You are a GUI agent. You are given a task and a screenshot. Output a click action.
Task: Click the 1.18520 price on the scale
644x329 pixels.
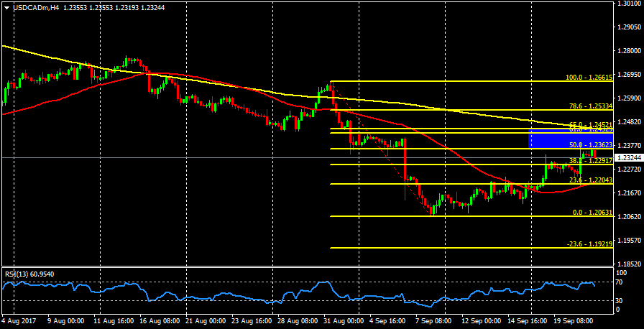point(630,264)
